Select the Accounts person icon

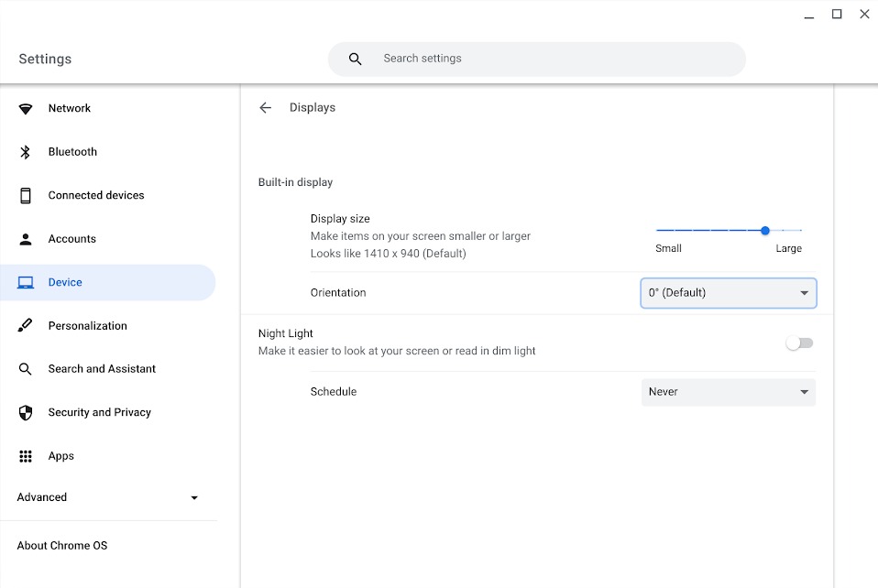(x=25, y=238)
